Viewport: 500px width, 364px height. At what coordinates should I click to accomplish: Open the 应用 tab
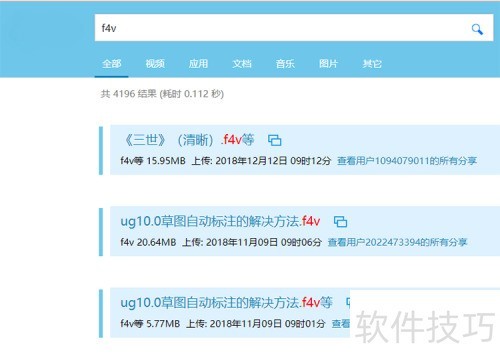198,63
